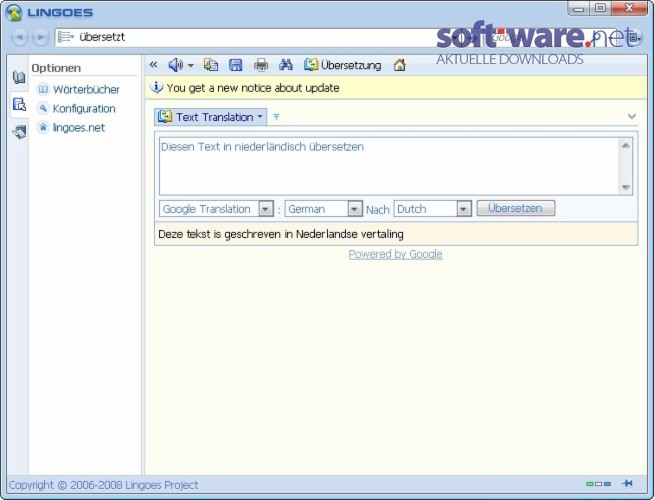Click inside the source text box
Image resolution: width=654 pixels, height=500 pixels.
[389, 166]
